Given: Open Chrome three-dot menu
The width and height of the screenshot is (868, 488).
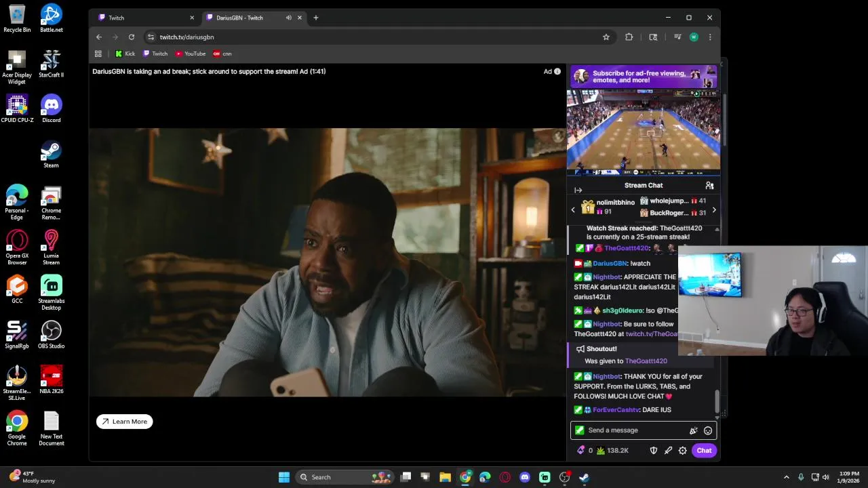Looking at the screenshot, I should [x=710, y=37].
